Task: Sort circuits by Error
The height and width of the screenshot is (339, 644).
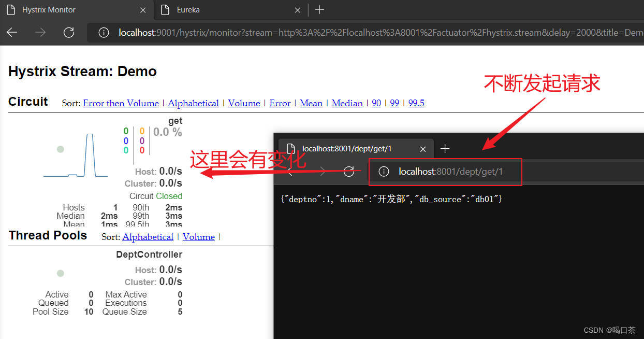Action: [x=280, y=103]
